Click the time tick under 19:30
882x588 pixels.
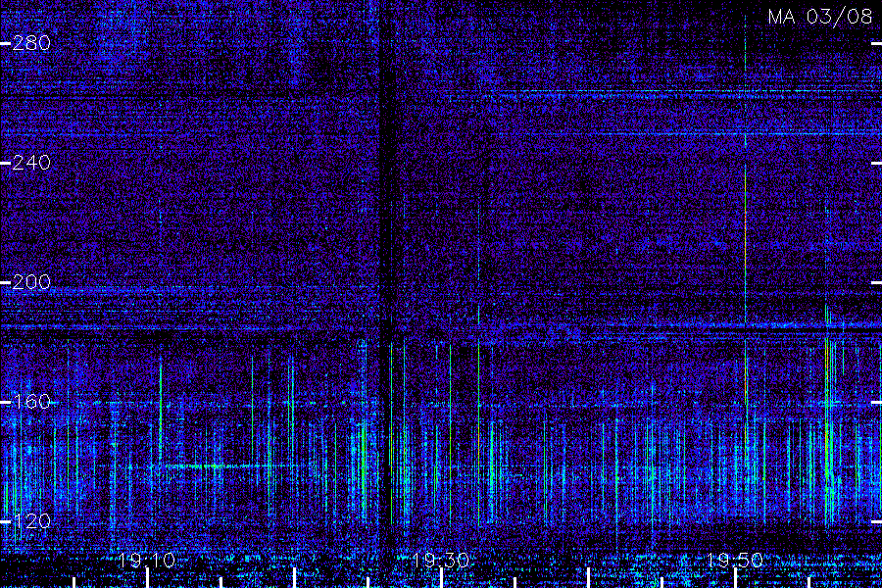442,578
